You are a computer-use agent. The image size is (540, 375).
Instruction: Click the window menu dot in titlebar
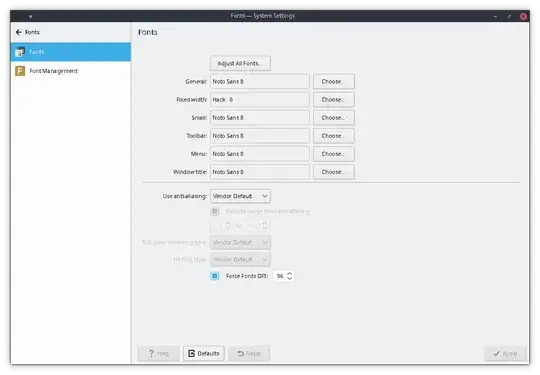pos(31,16)
